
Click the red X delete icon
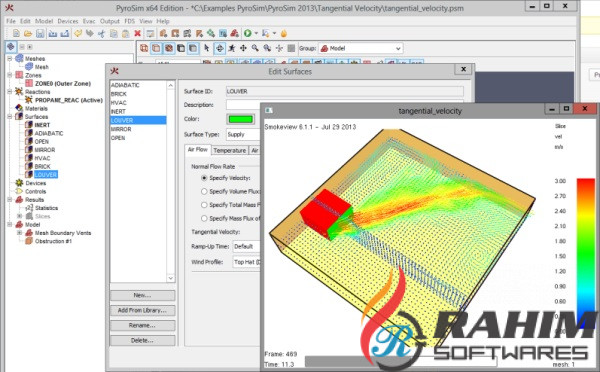pyautogui.click(x=137, y=34)
